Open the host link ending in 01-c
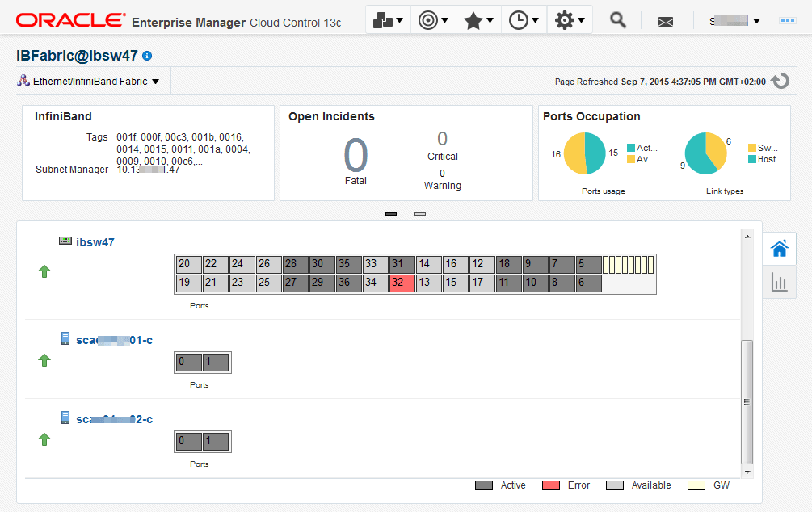The width and height of the screenshot is (812, 512). pos(115,340)
